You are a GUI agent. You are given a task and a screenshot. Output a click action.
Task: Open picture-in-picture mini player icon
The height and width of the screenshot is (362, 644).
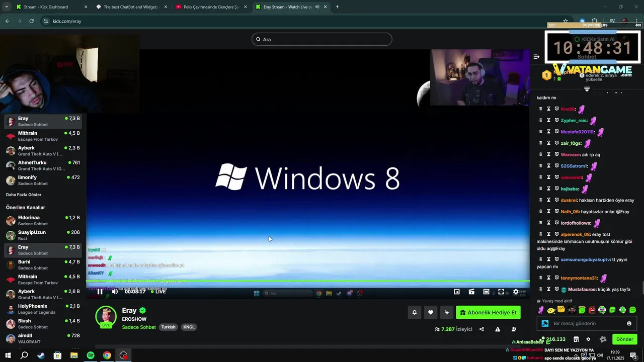pos(457,292)
